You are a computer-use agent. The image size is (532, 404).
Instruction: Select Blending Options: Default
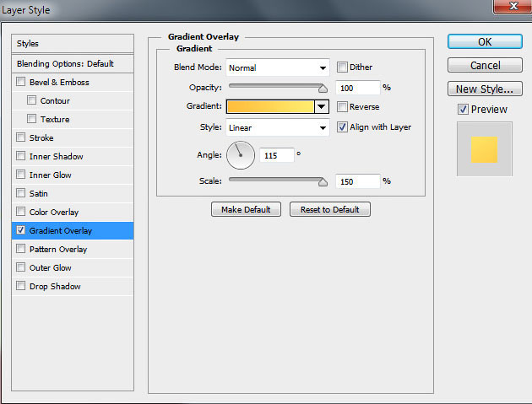[73, 64]
